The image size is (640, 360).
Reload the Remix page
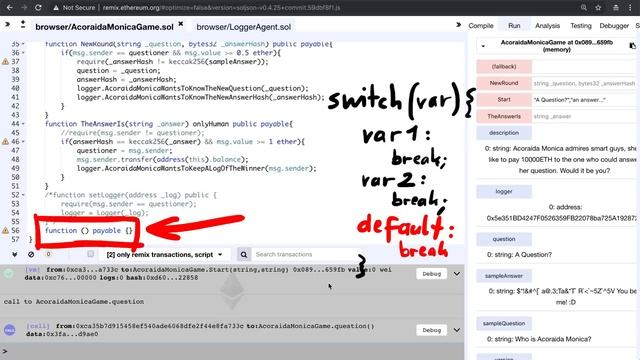pos(38,7)
